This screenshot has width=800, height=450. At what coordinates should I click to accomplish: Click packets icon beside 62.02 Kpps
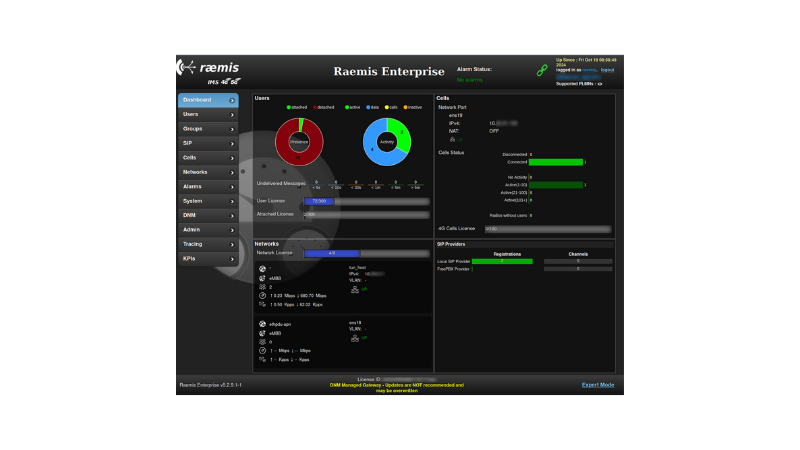coord(262,304)
